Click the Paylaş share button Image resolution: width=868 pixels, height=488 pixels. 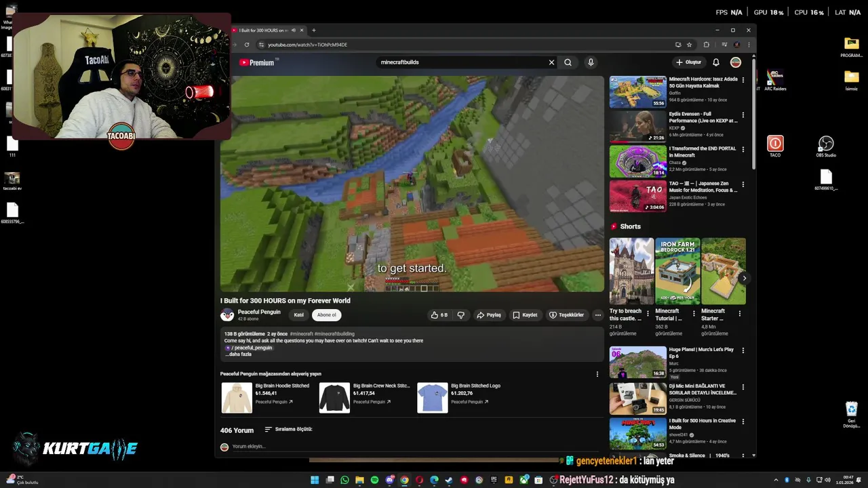tap(488, 315)
